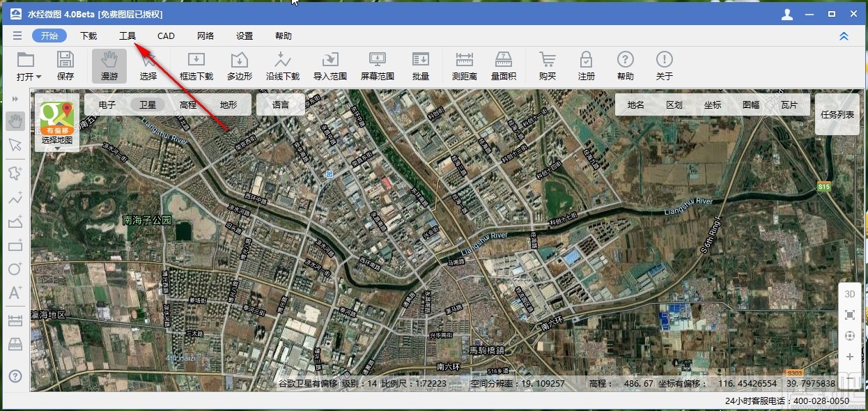Toggle 地名 place names overlay

click(636, 105)
